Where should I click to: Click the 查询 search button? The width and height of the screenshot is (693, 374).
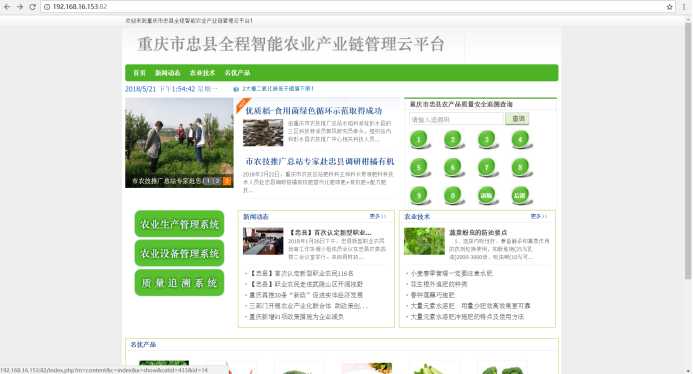(517, 118)
